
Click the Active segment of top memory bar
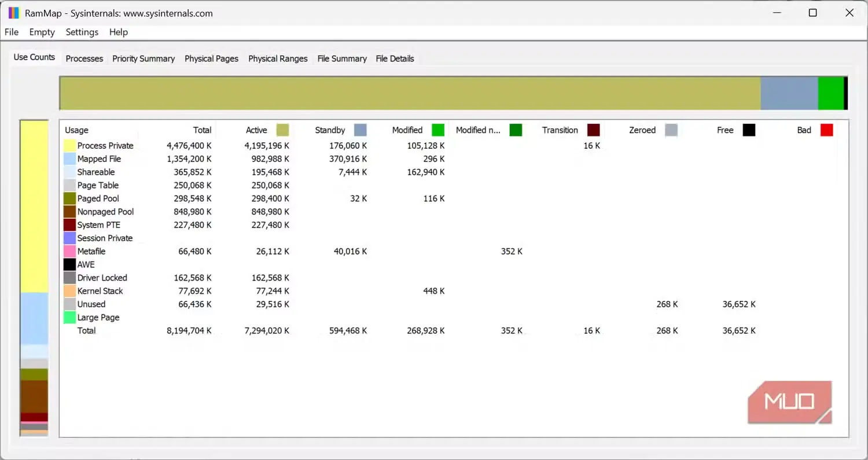(x=410, y=93)
